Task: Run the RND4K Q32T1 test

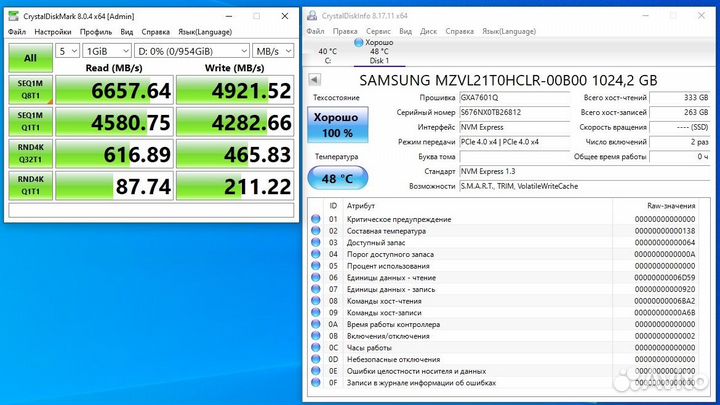Action: 30,153
